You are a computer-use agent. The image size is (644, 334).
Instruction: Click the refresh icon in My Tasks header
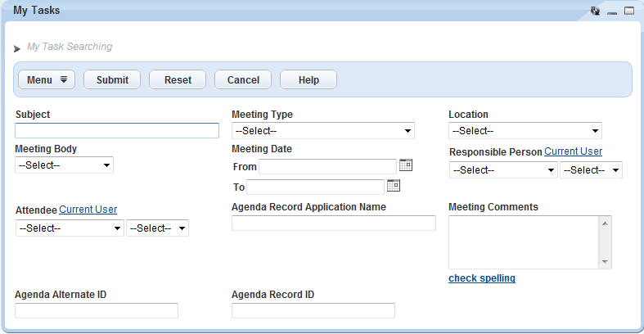pos(595,11)
